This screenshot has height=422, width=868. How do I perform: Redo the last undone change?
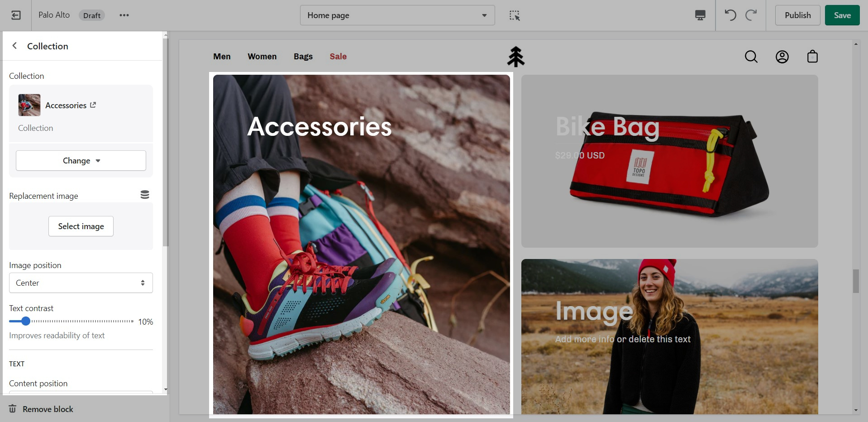(x=751, y=15)
